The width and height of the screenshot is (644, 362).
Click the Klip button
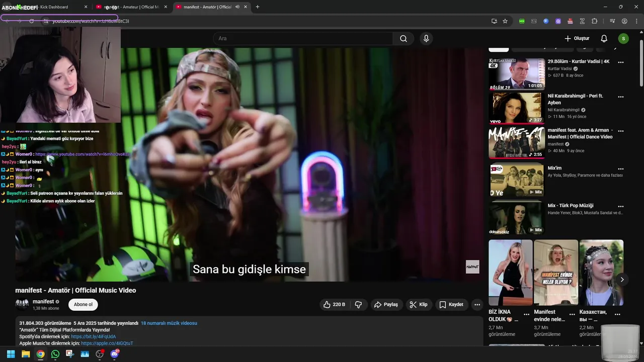coord(418,305)
